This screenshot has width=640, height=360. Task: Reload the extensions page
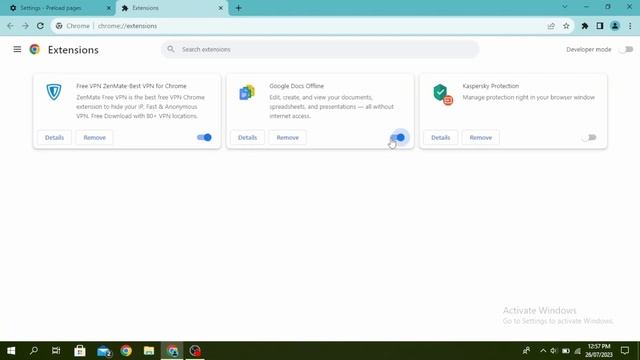click(40, 26)
